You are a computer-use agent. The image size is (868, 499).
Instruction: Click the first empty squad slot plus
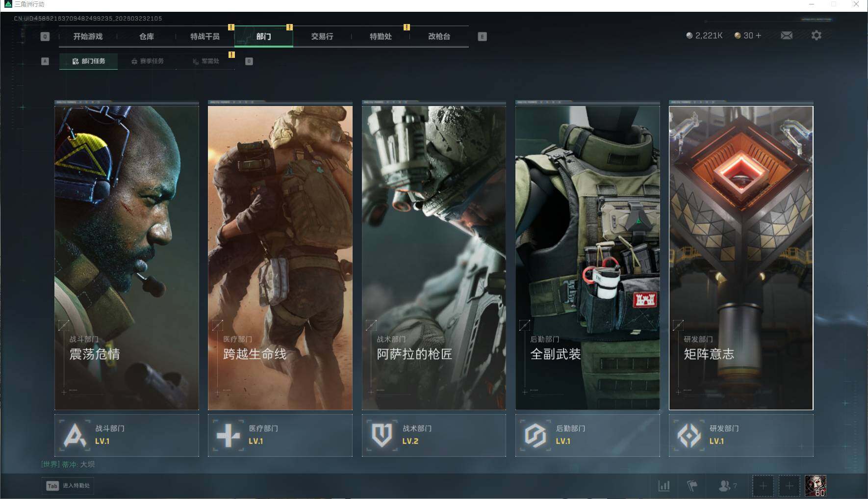pyautogui.click(x=763, y=486)
